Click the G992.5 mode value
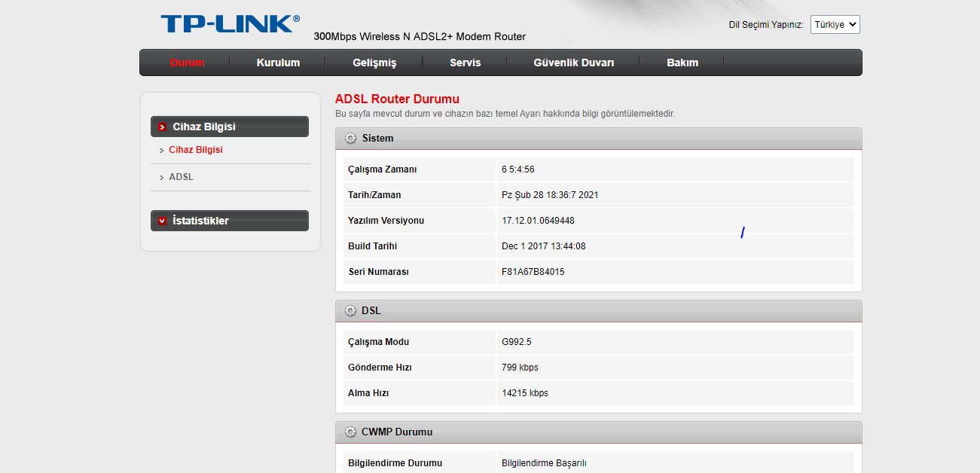The height and width of the screenshot is (473, 980). click(x=516, y=342)
